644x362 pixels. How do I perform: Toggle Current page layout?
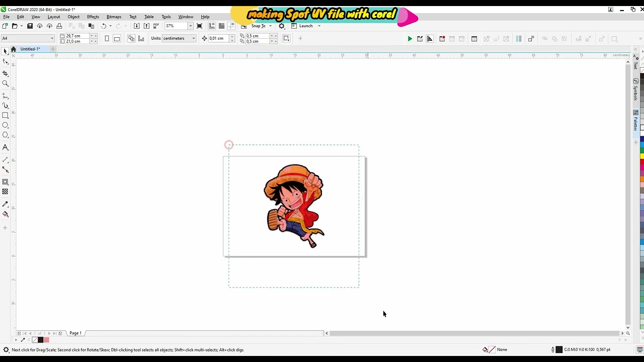click(141, 39)
